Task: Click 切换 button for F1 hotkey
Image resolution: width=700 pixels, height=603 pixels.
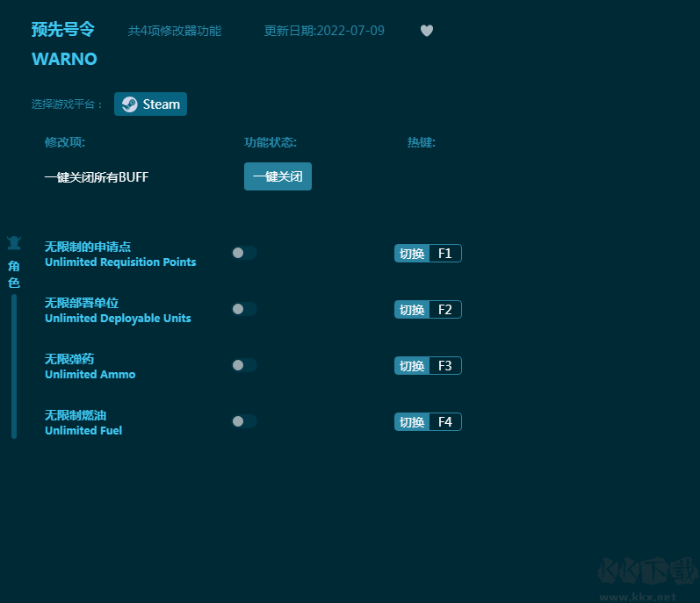Action: [412, 254]
